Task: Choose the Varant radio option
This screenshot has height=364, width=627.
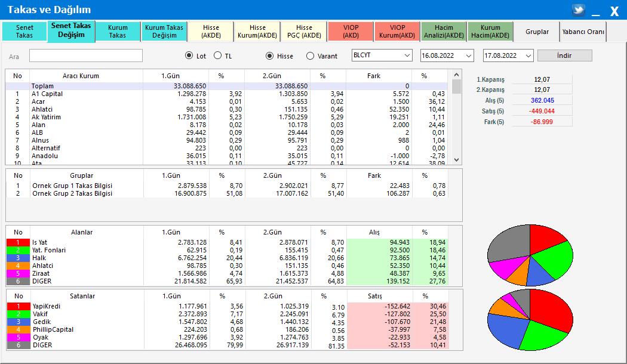Action: pyautogui.click(x=310, y=56)
